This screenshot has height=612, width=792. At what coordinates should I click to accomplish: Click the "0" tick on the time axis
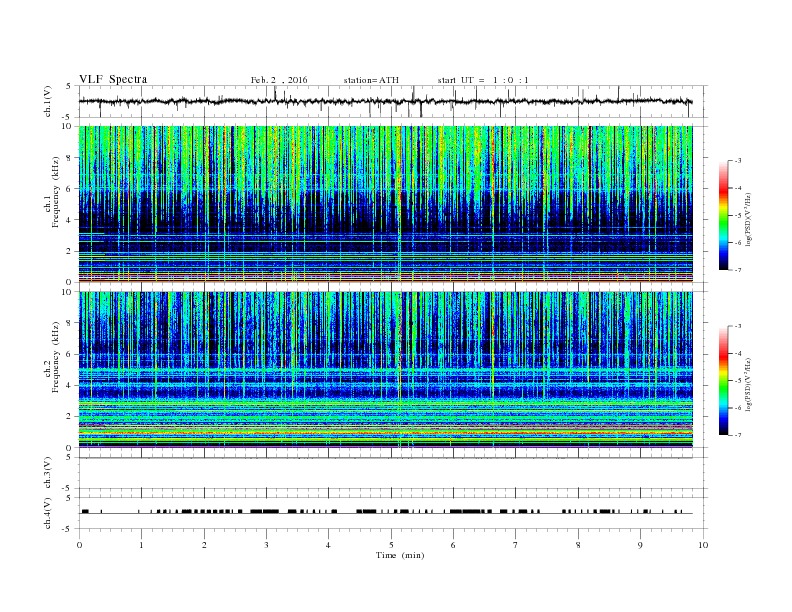(79, 545)
